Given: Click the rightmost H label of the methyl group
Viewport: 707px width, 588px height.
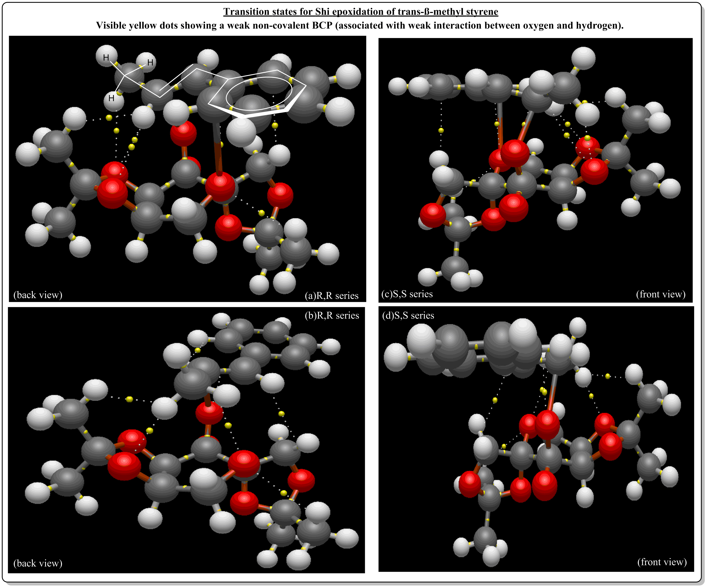Looking at the screenshot, I should (150, 62).
